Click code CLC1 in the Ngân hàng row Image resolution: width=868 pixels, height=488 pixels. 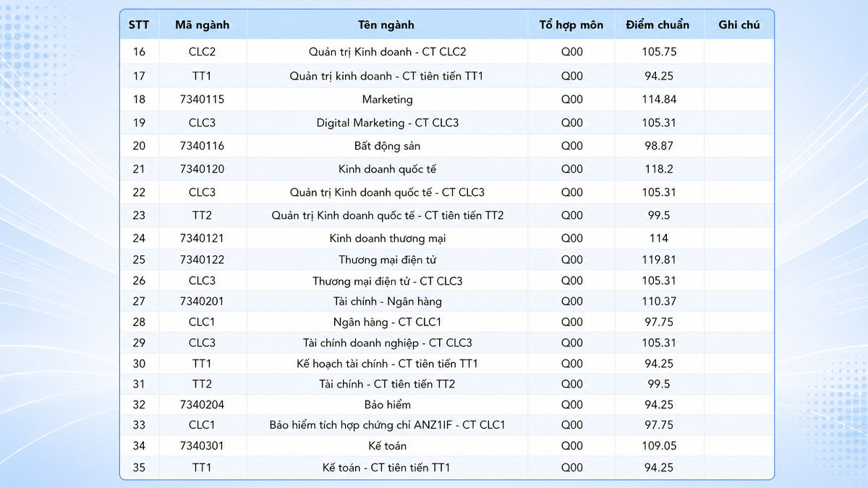point(203,322)
